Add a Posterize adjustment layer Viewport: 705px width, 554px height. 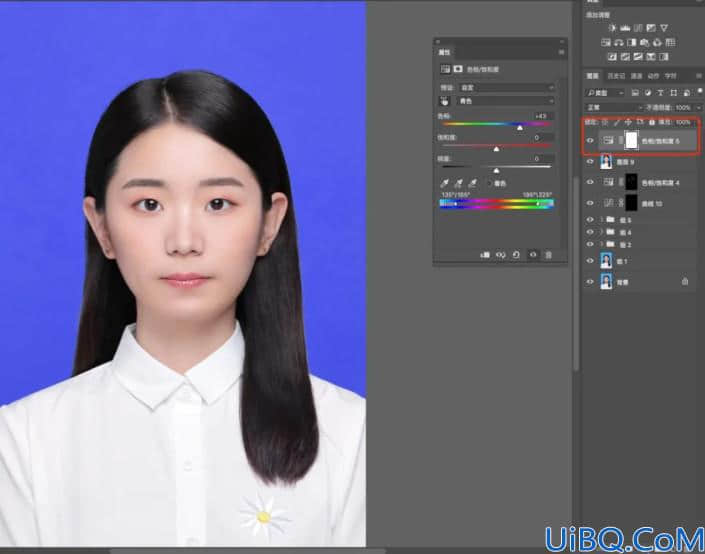point(625,57)
